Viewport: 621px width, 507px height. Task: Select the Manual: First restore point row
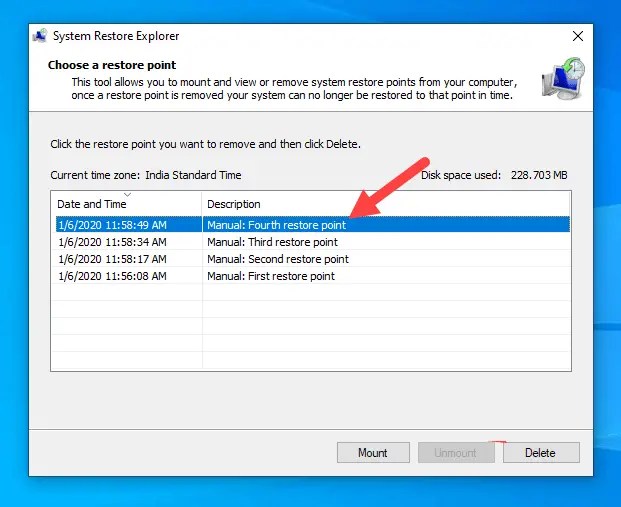pos(312,276)
